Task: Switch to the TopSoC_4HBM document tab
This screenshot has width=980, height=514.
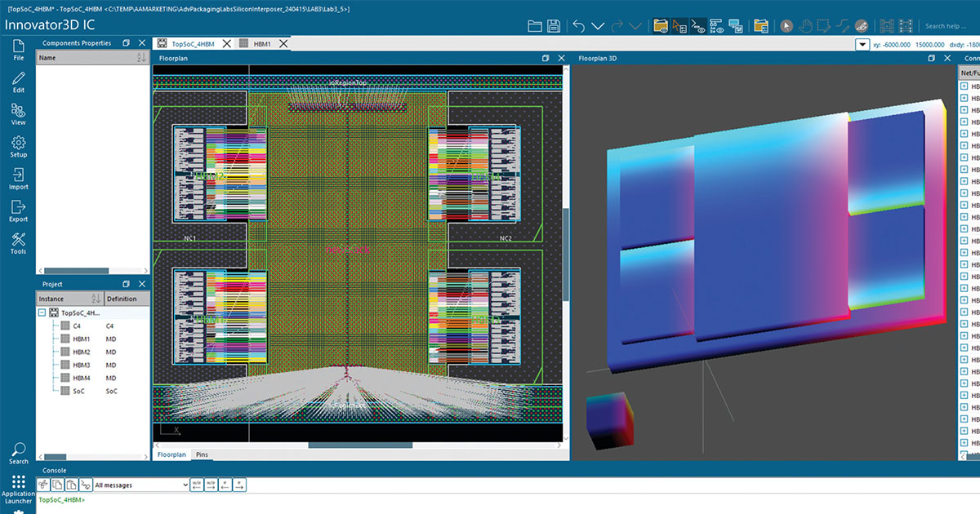Action: 193,44
